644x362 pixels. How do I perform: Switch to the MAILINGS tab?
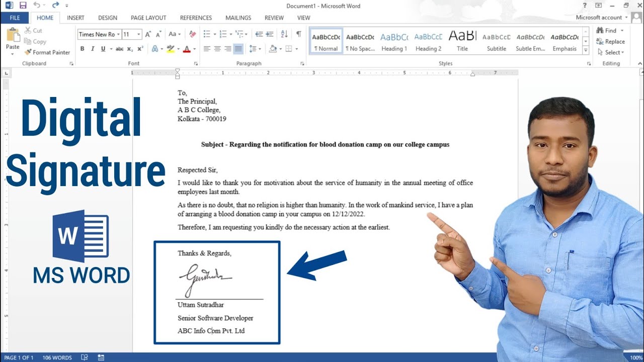(x=238, y=18)
